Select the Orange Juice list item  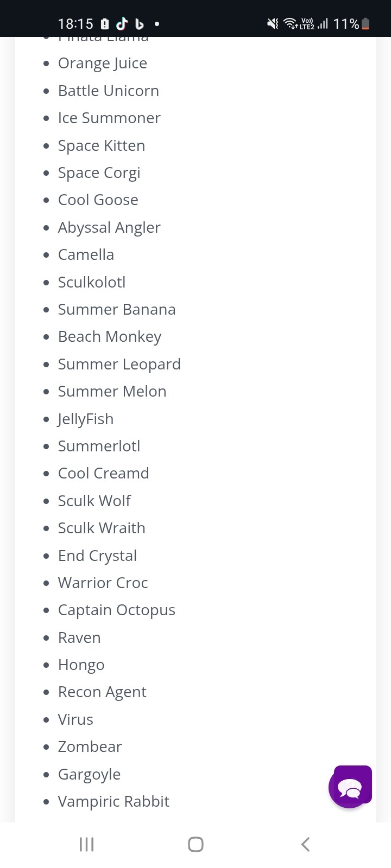103,63
